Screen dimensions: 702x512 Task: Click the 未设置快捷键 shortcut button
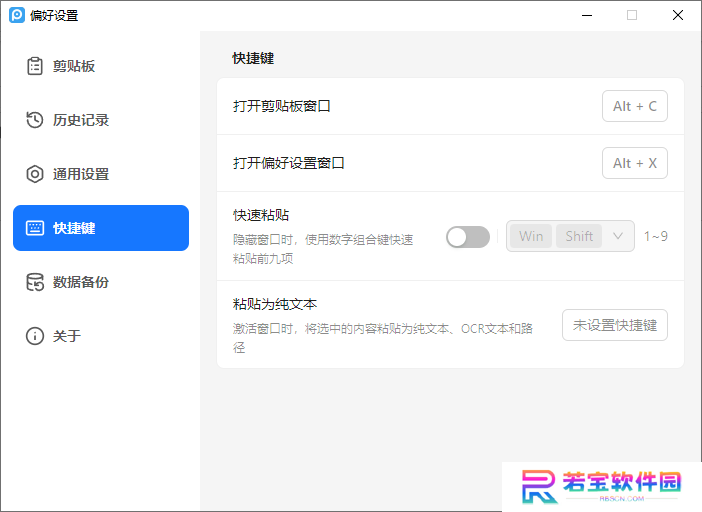coord(615,325)
